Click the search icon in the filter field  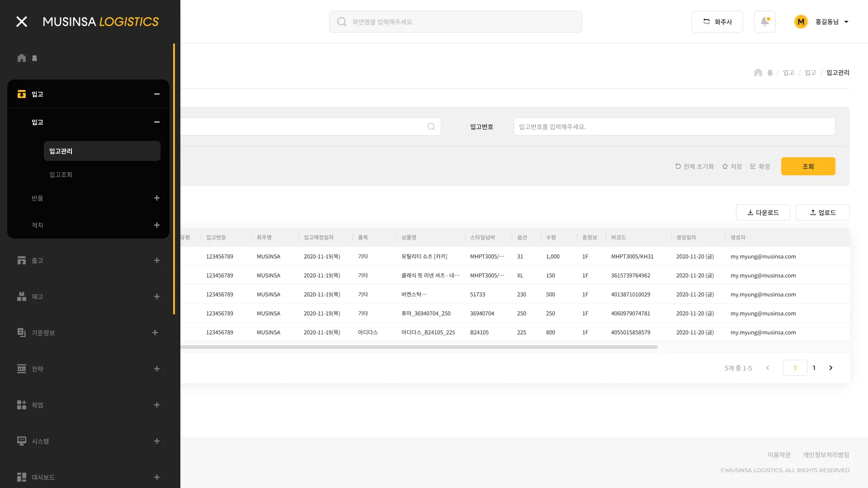pos(431,127)
